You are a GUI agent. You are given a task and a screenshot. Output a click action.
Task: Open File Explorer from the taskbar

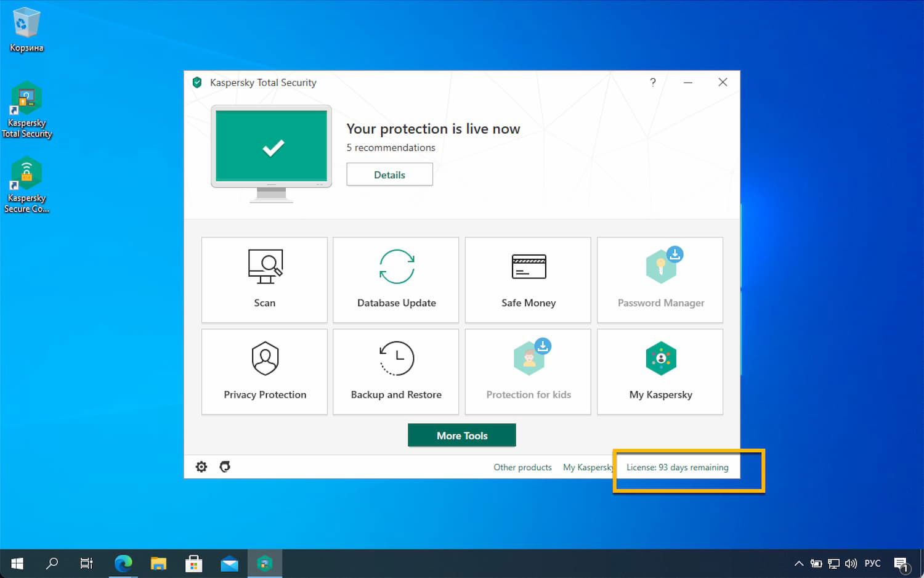159,563
